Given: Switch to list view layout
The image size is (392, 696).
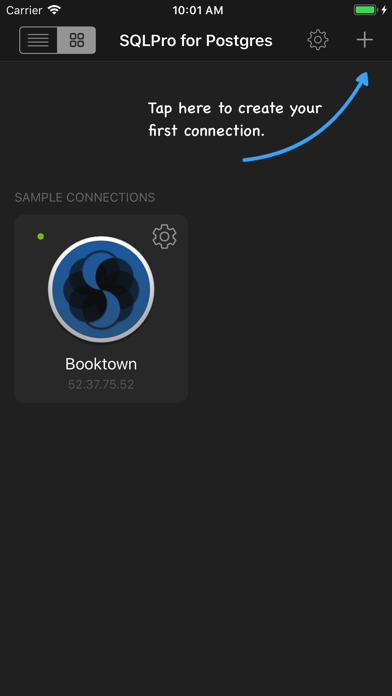Looking at the screenshot, I should point(38,40).
